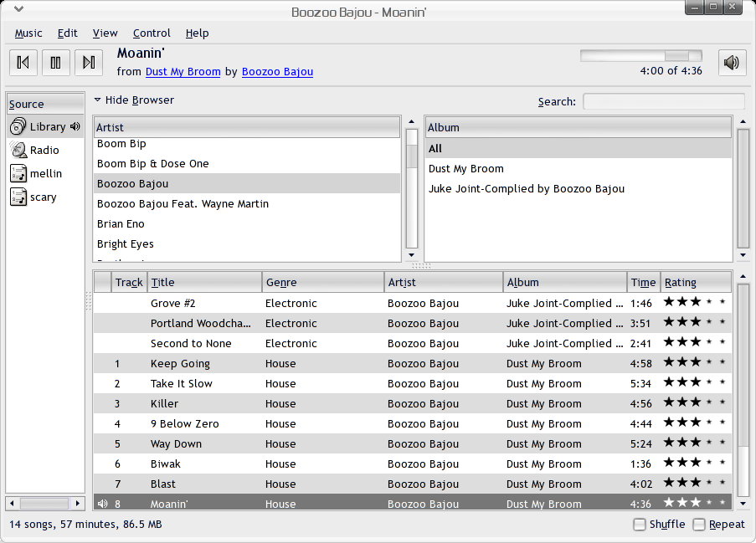Viewport: 756px width, 543px height.
Task: Open the Help menu
Action: tap(198, 33)
